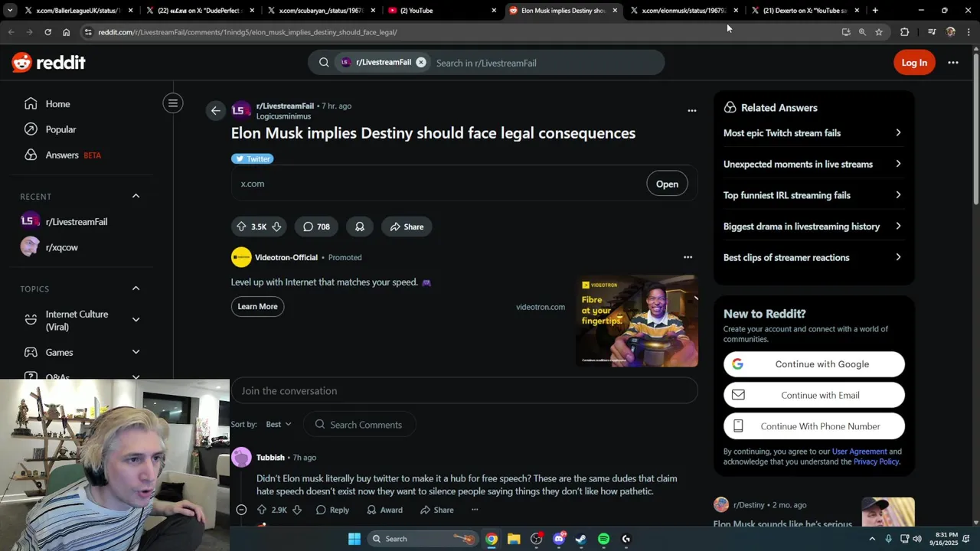
Task: Open the 708 comments button
Action: click(316, 227)
